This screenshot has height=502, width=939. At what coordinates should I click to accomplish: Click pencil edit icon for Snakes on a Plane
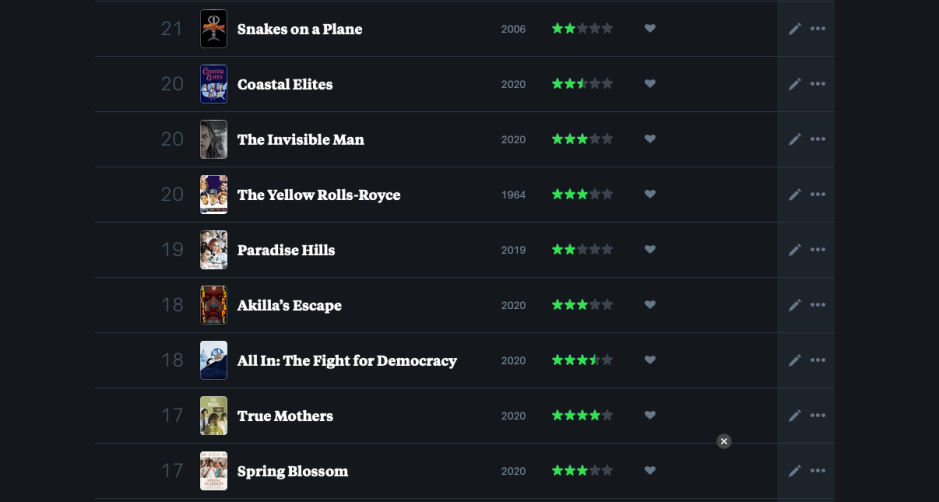pyautogui.click(x=795, y=29)
